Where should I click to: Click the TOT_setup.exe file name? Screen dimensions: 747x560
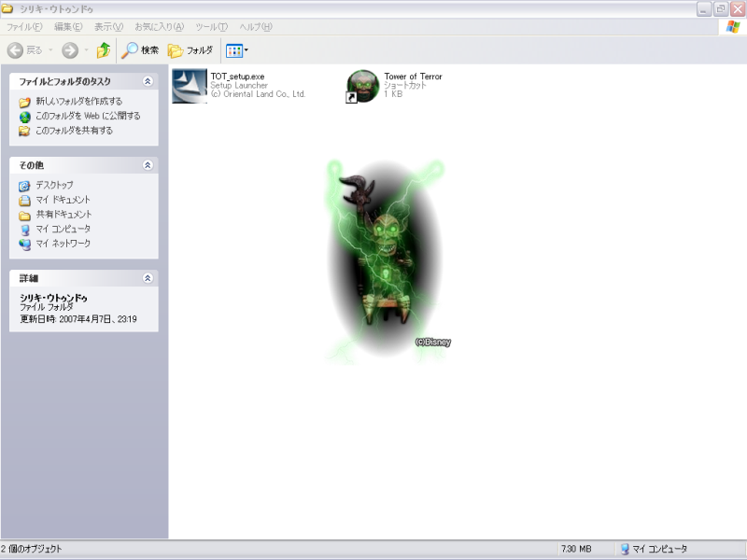point(237,77)
